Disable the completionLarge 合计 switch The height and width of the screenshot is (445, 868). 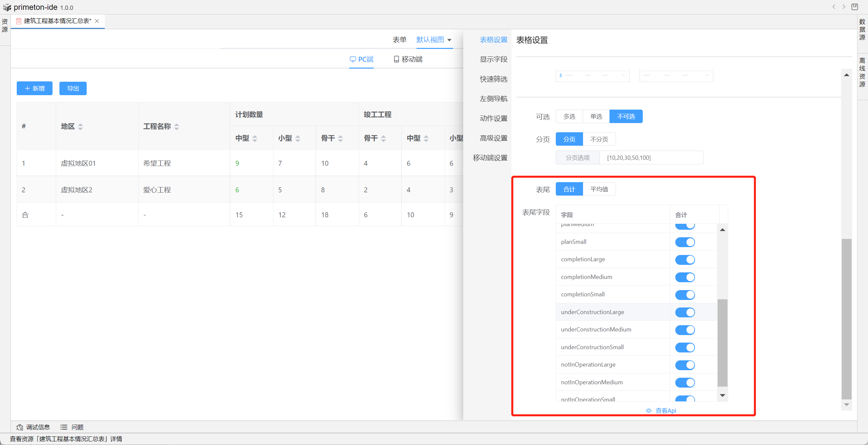(x=685, y=260)
